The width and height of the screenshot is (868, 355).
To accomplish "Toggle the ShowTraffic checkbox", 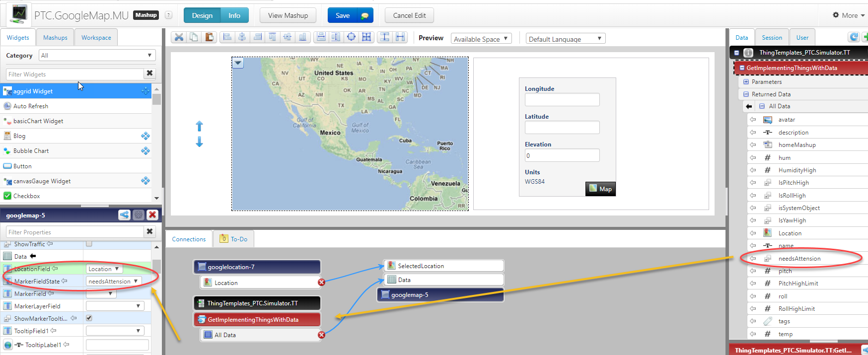I will [x=89, y=244].
